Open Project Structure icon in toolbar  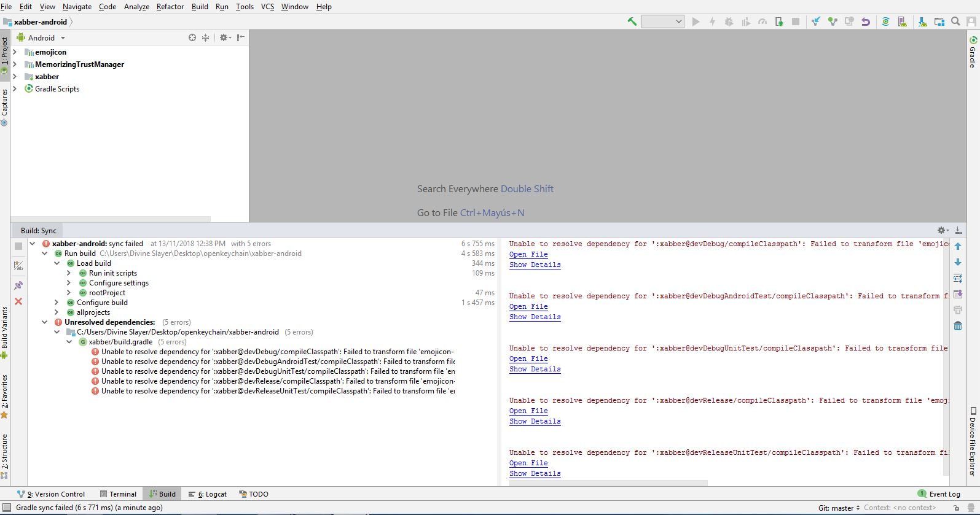pyautogui.click(x=939, y=21)
